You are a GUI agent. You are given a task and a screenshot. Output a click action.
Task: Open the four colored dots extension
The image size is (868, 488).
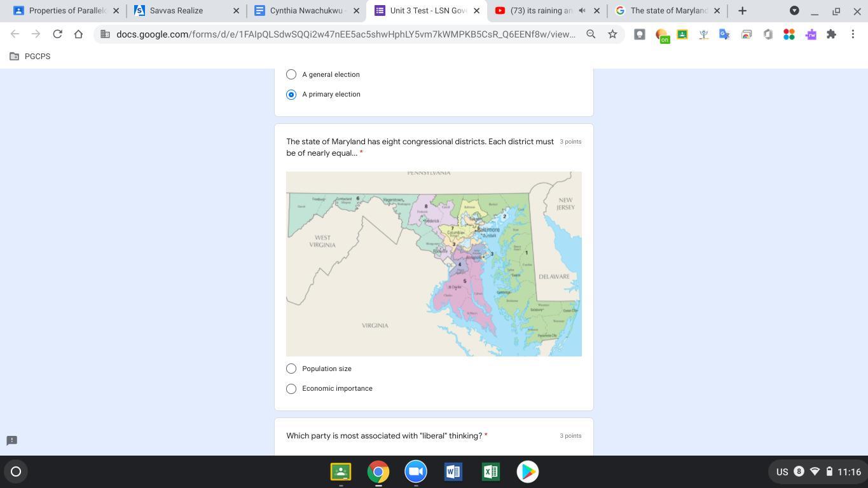click(789, 34)
